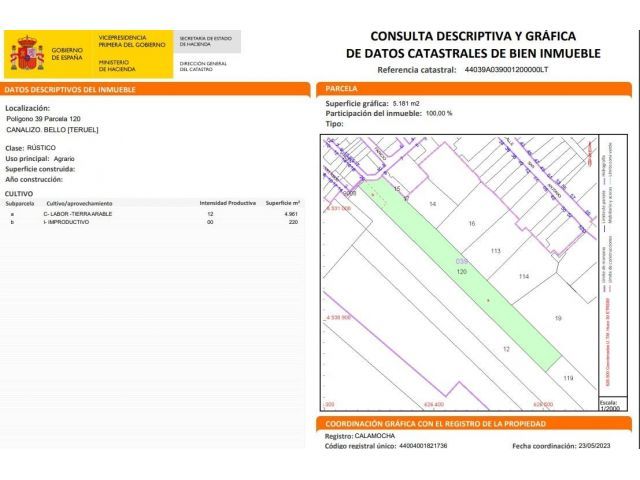Click the 'DATOS DESCRIPTIVOS DEL INMUEBLE' header

155,89
